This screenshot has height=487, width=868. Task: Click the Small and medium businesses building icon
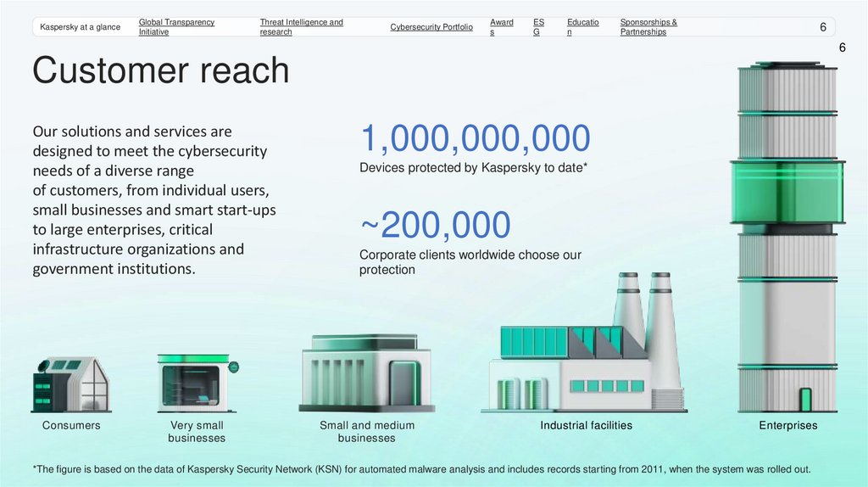pyautogui.click(x=366, y=372)
